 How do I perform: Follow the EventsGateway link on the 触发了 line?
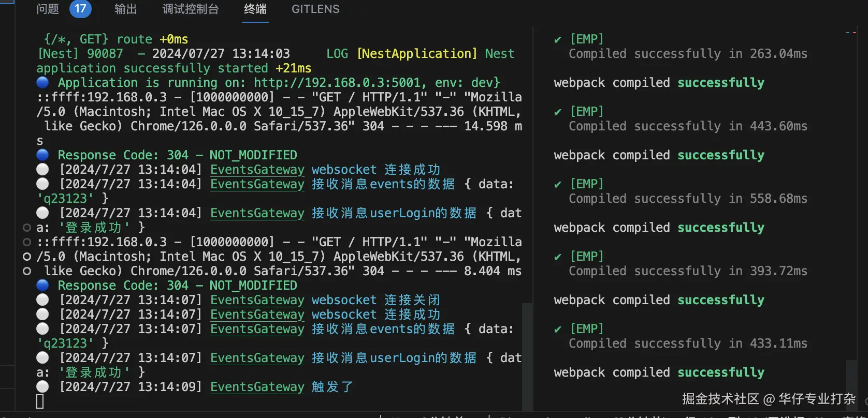click(257, 387)
